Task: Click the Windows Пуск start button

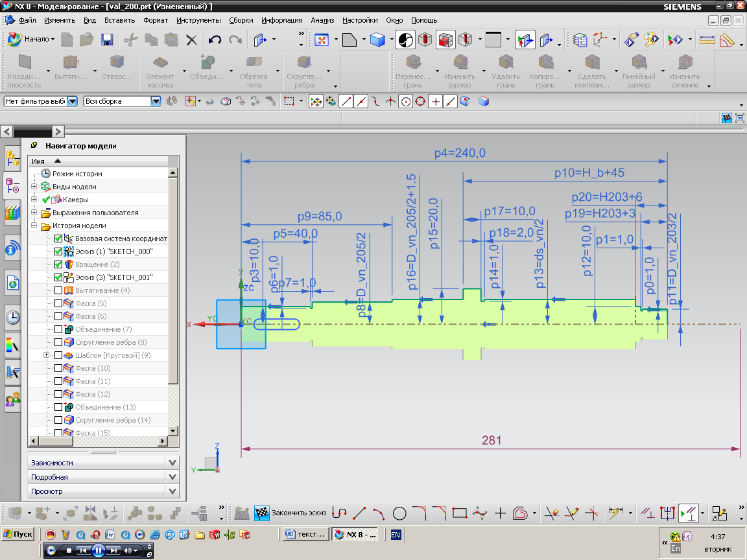Action: click(x=19, y=535)
